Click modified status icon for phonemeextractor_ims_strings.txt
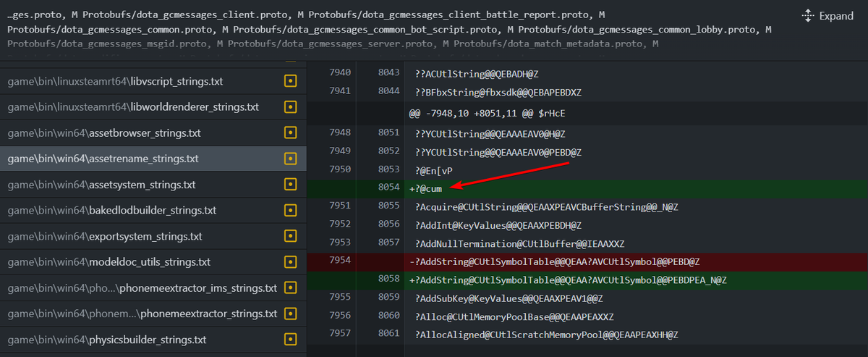The width and height of the screenshot is (868, 357). [291, 288]
